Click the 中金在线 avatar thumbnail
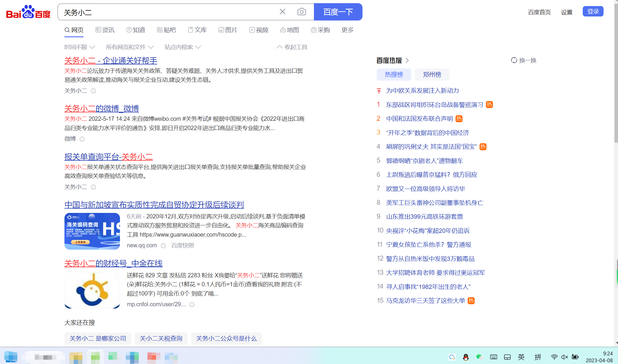The height and width of the screenshot is (364, 618). point(92,290)
